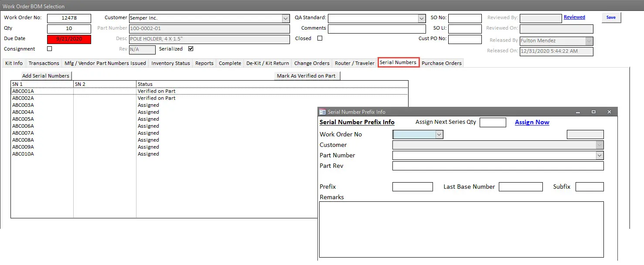The image size is (644, 265).
Task: Go to the Purchase Orders tab
Action: click(441, 63)
